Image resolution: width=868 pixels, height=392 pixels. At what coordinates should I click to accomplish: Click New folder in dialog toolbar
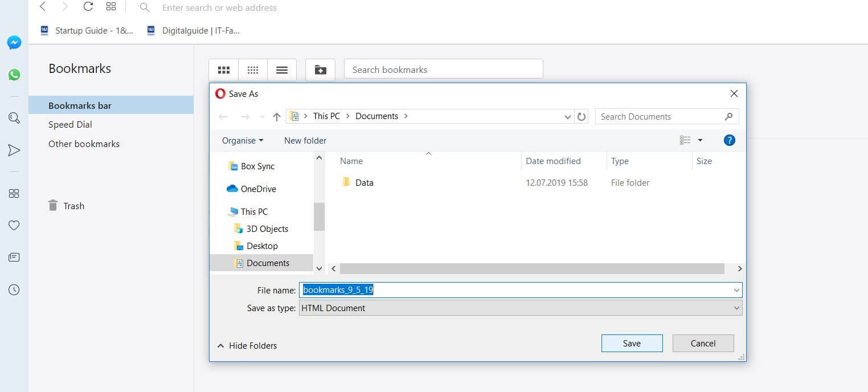[x=305, y=140]
